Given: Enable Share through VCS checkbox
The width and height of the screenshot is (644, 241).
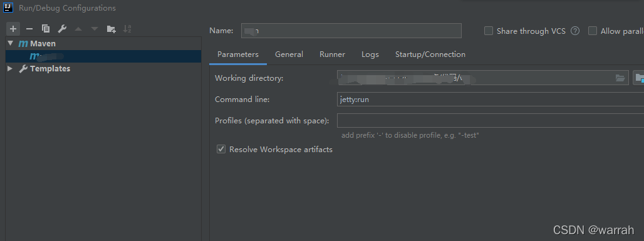Looking at the screenshot, I should [489, 31].
